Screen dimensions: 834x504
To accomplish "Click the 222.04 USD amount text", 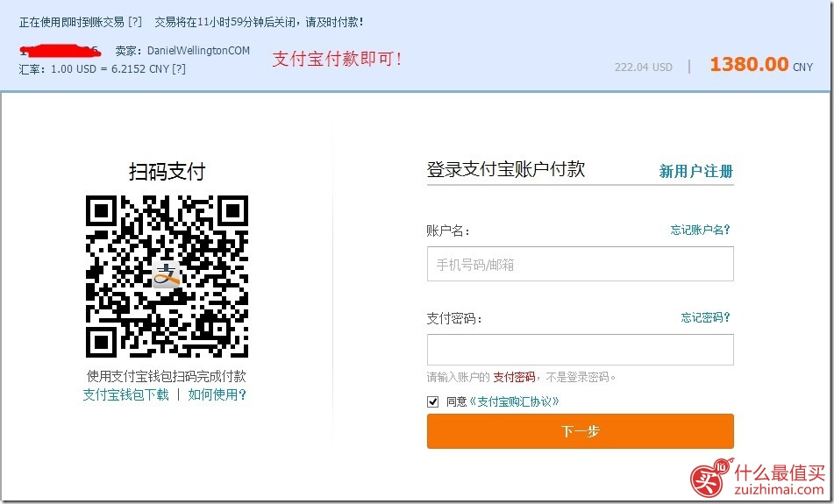I will (x=644, y=67).
